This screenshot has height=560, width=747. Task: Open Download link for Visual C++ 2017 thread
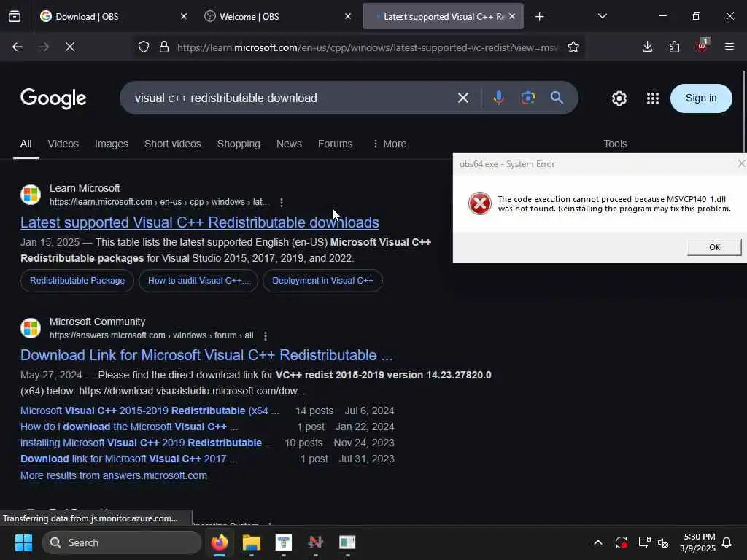[x=128, y=459]
